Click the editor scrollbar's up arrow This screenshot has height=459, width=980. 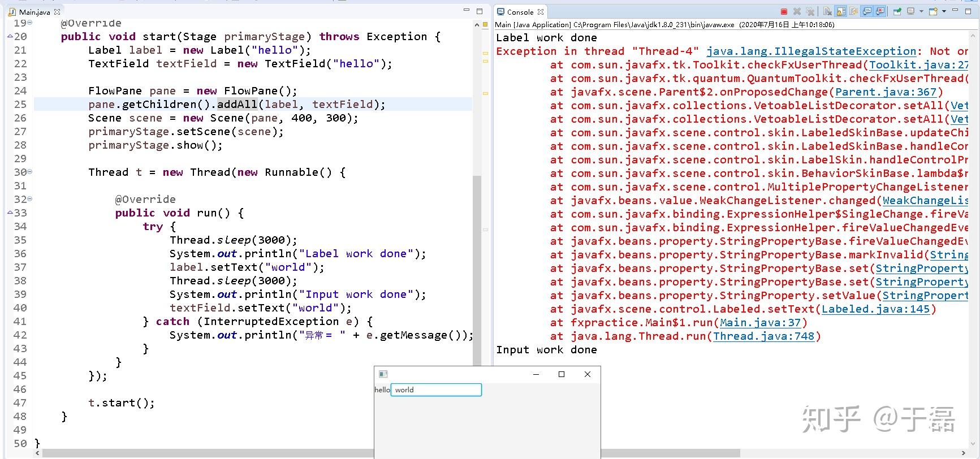(x=477, y=25)
